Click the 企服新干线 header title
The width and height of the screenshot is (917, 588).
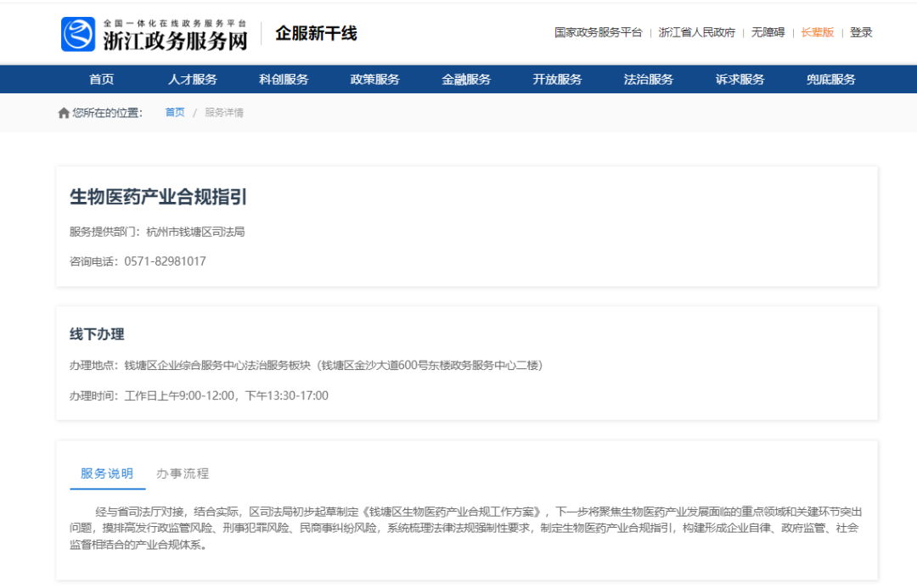[x=316, y=34]
